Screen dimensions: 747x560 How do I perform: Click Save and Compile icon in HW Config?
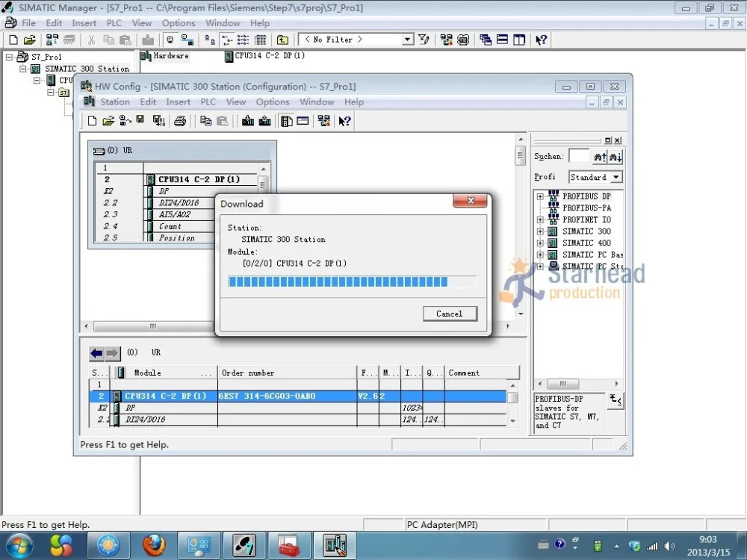[159, 121]
